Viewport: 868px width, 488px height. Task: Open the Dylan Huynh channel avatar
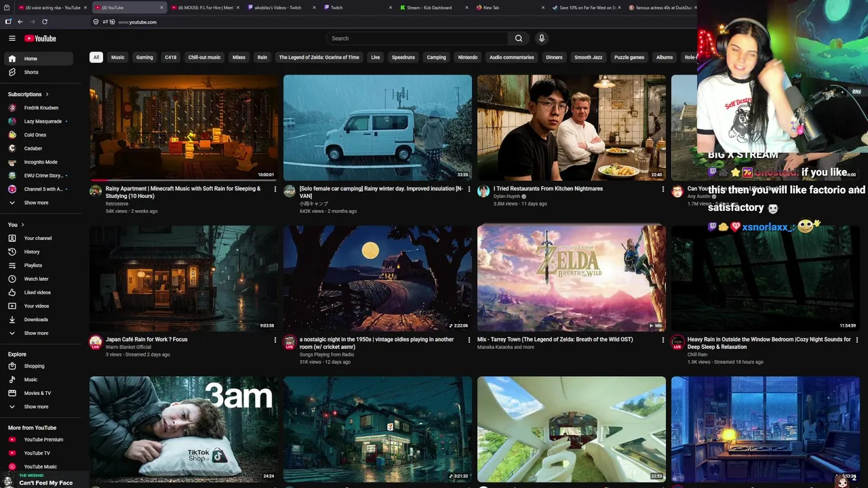484,191
